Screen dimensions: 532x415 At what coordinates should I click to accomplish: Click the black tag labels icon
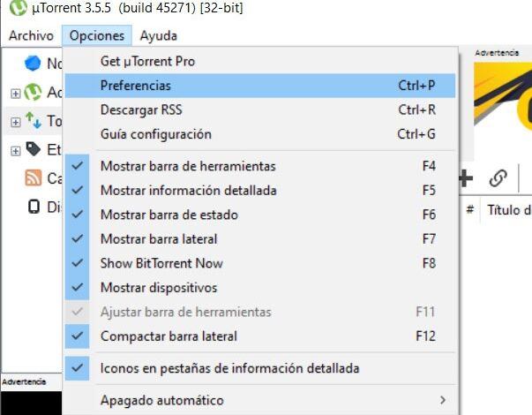tap(33, 149)
